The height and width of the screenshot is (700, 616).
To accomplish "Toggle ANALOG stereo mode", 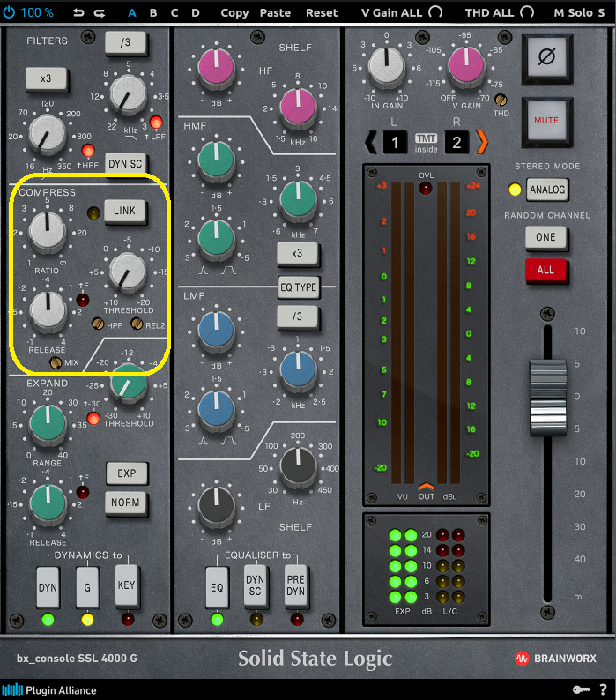I will click(x=547, y=190).
